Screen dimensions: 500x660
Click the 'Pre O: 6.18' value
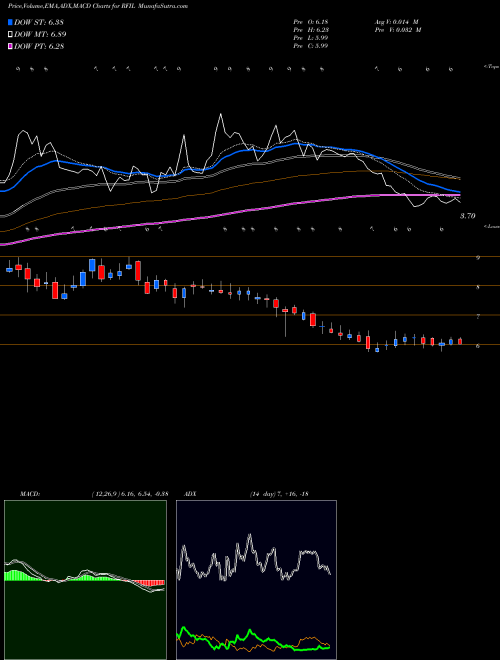click(x=311, y=22)
